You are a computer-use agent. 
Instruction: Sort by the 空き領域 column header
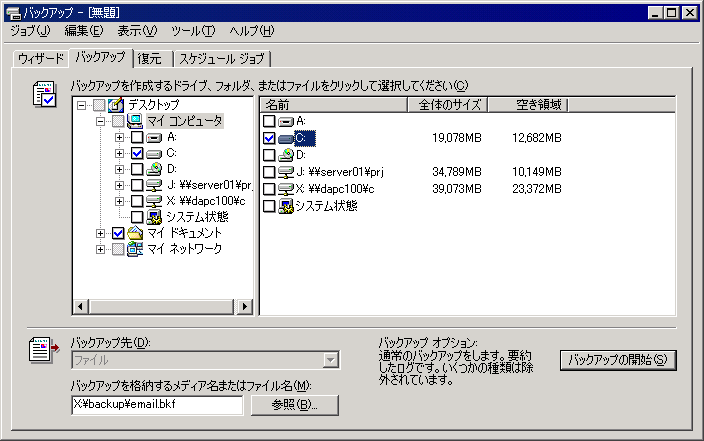pyautogui.click(x=528, y=105)
